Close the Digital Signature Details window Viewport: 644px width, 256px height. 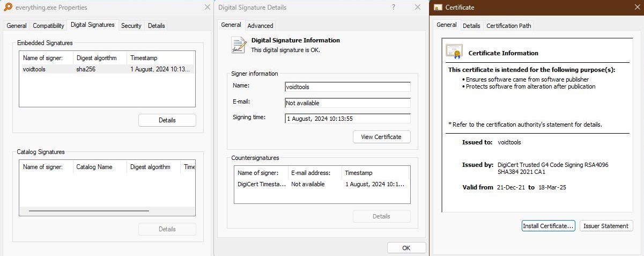click(x=418, y=8)
